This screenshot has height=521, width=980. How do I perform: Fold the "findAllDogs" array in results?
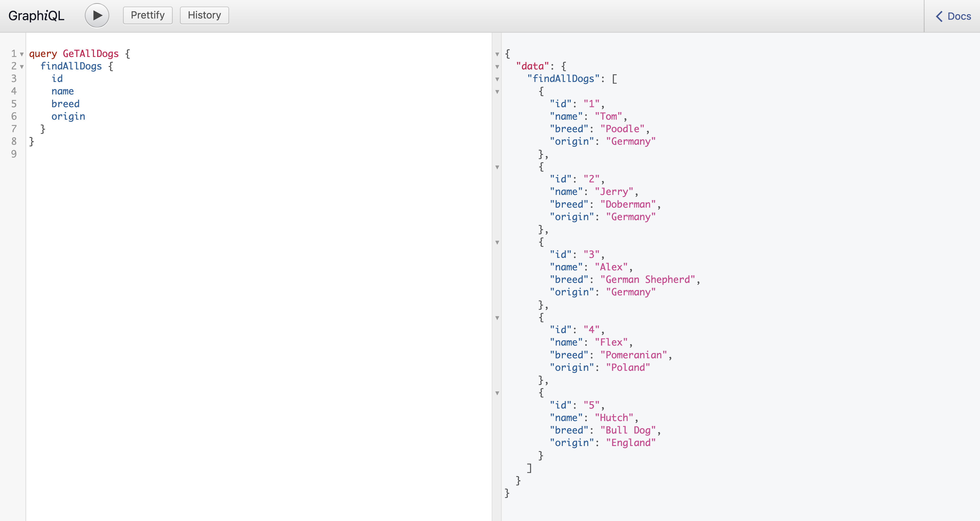pyautogui.click(x=497, y=80)
